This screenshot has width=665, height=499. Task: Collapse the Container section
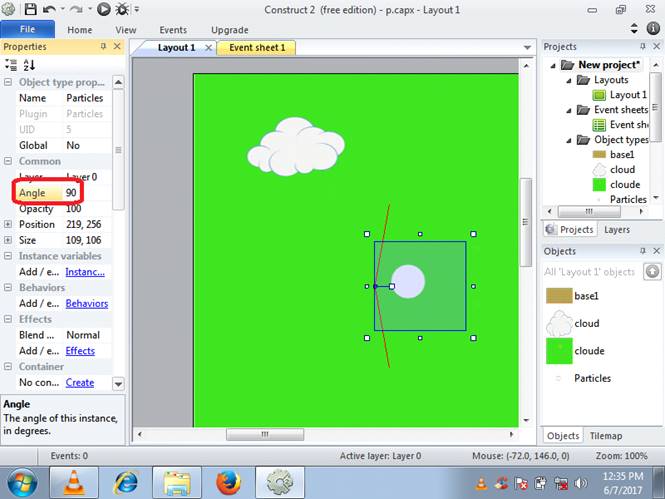click(x=8, y=366)
